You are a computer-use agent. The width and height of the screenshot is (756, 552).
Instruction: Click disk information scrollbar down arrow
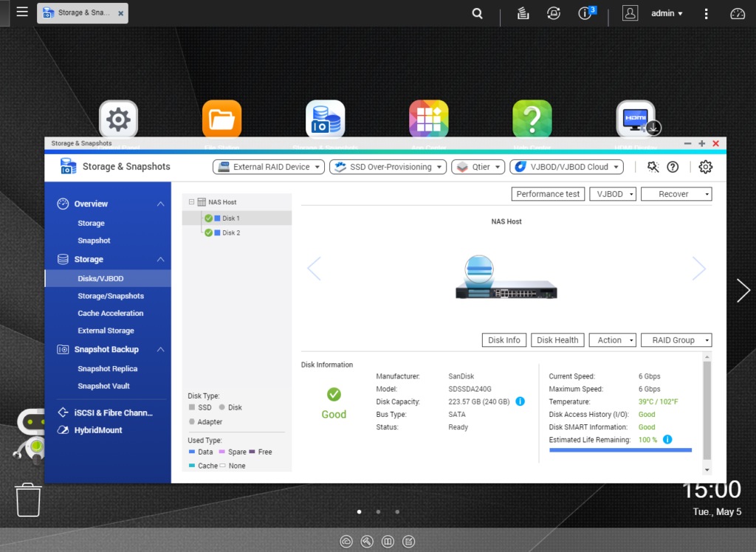click(707, 469)
